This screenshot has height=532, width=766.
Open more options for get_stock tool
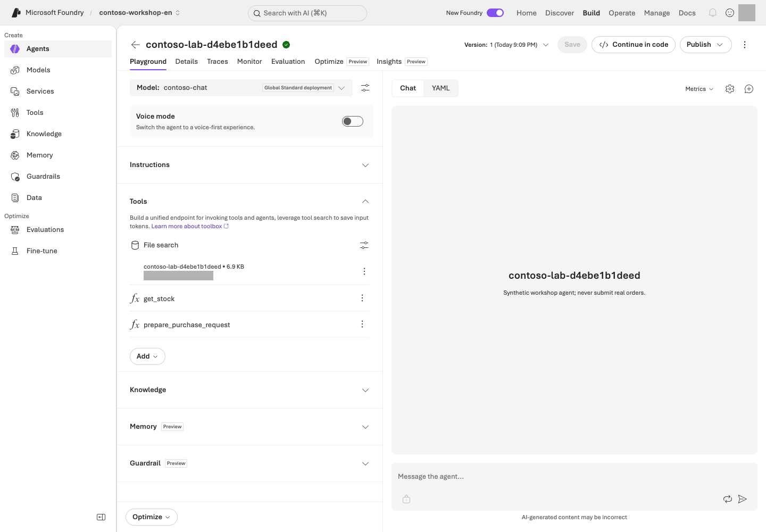tap(362, 298)
